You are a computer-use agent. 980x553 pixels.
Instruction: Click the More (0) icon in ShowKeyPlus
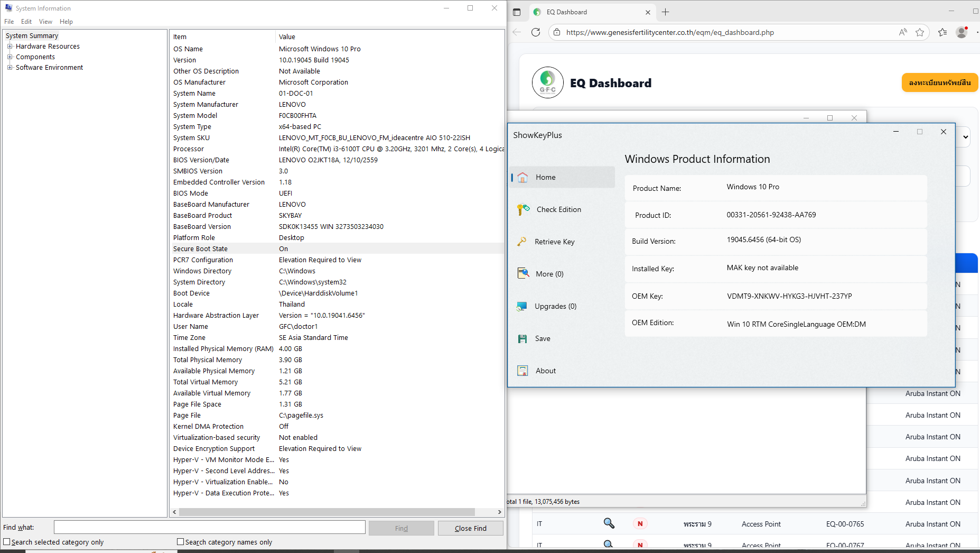click(522, 274)
